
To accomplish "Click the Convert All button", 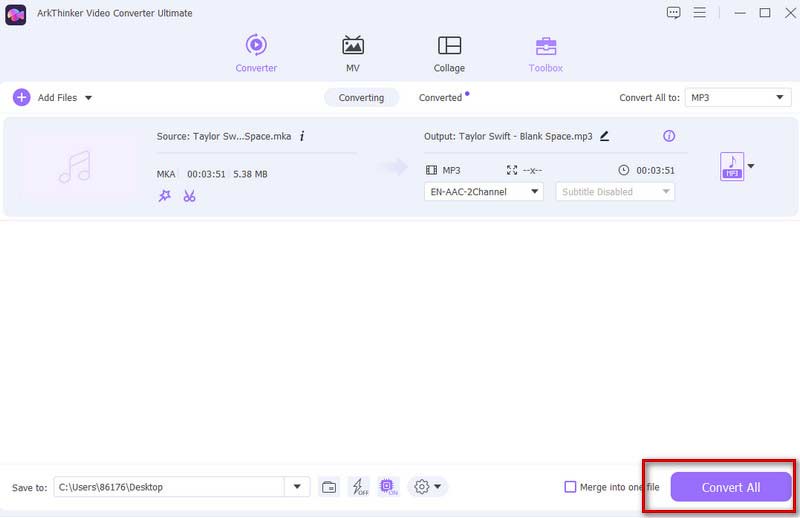I will 731,487.
